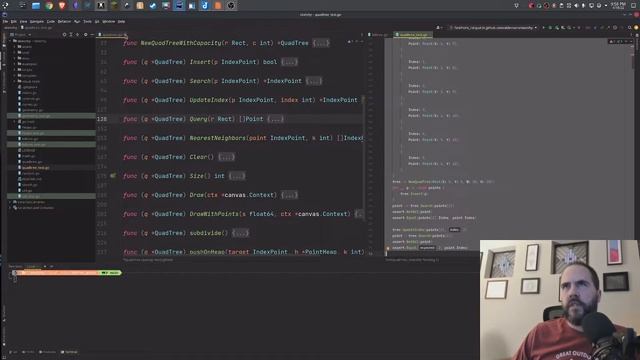Open the run configuration dropdown
640x360 pixels.
(493, 28)
